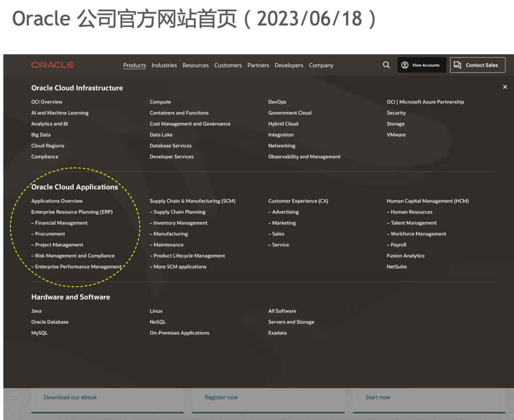514x420 pixels.
Task: Open the Procurement link
Action: point(48,234)
